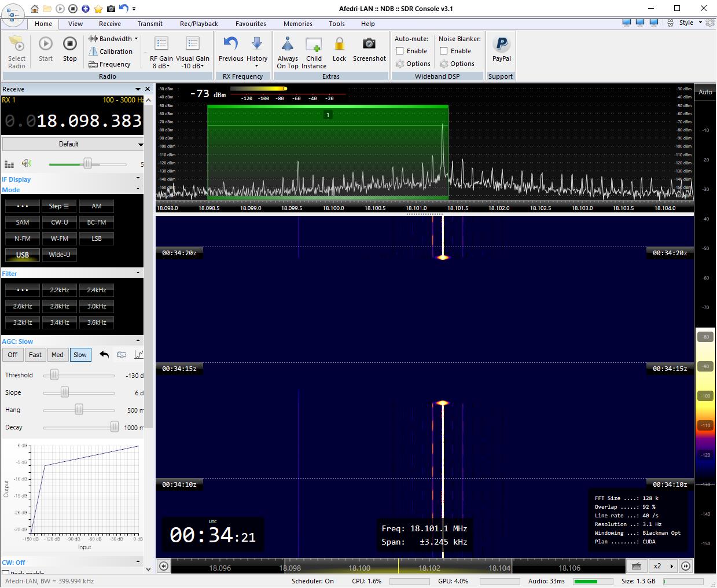
Task: Click the Previous frequency arrow icon
Action: pos(231,44)
